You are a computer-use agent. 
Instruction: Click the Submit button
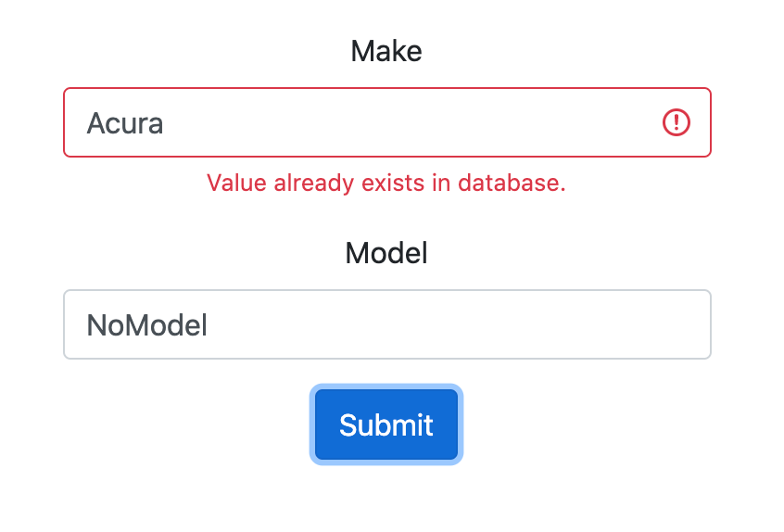click(386, 424)
